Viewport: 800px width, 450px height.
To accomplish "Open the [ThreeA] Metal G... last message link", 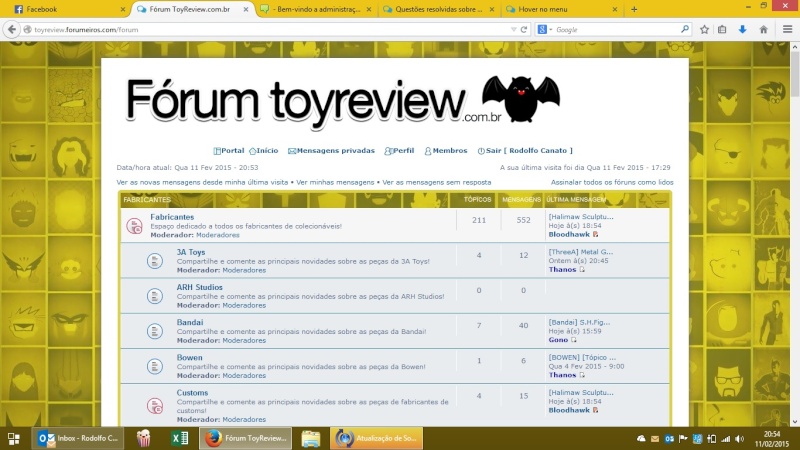I will tap(581, 252).
